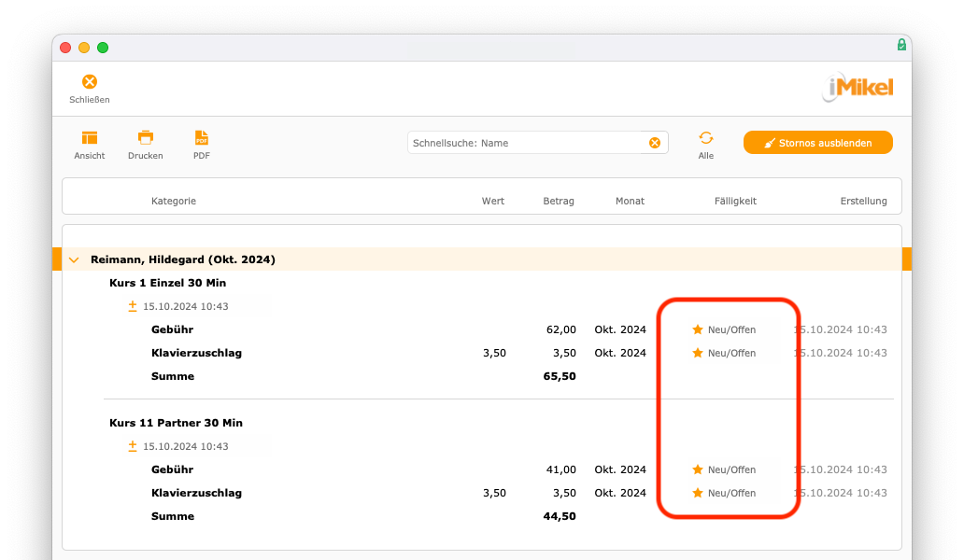Click Gebühr label under Kurs 11 Partner

pyautogui.click(x=172, y=469)
